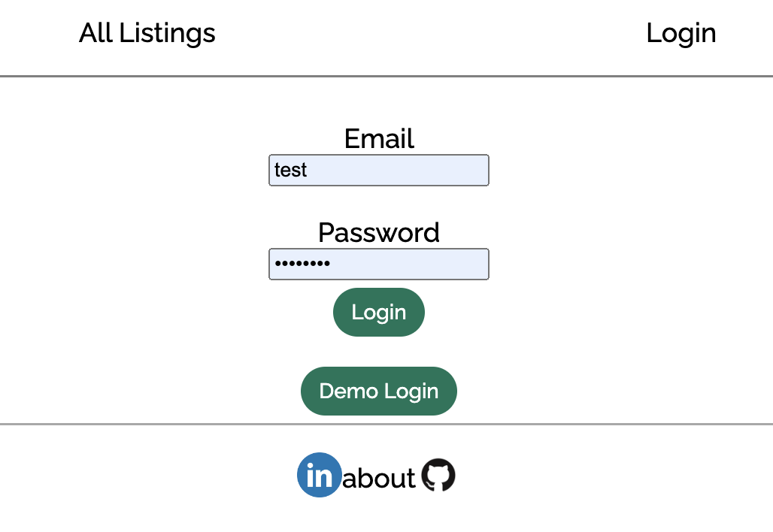
Task: Click the Demo Login button
Action: pyautogui.click(x=378, y=391)
